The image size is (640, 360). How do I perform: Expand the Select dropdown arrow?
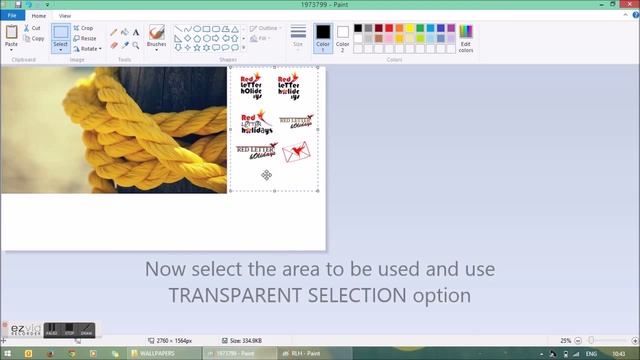click(60, 50)
